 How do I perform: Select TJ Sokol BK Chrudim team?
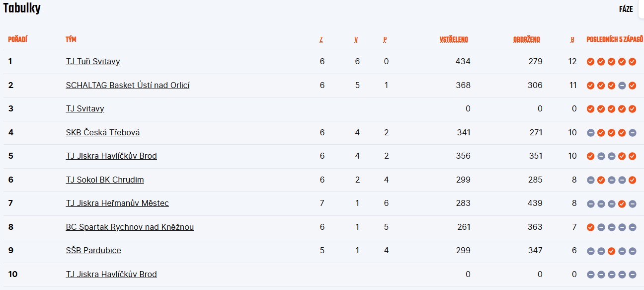click(105, 180)
